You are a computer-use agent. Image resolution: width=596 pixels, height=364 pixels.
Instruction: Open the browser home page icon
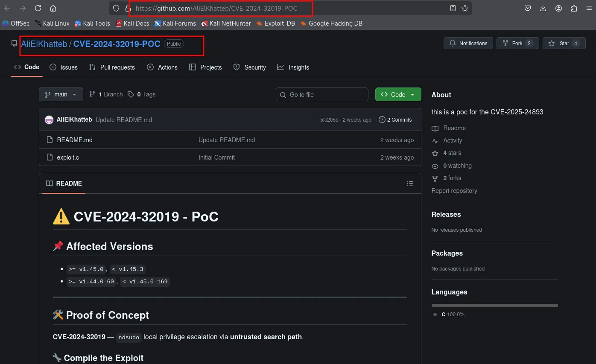pos(53,8)
